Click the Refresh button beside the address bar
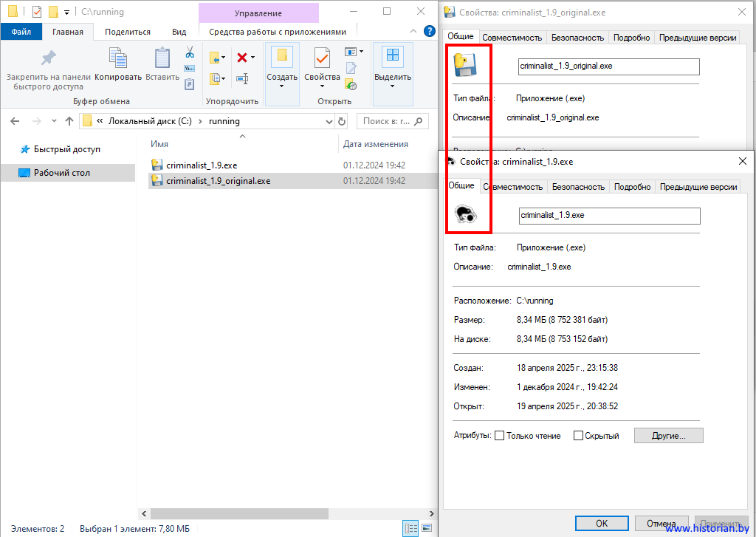 [x=342, y=121]
